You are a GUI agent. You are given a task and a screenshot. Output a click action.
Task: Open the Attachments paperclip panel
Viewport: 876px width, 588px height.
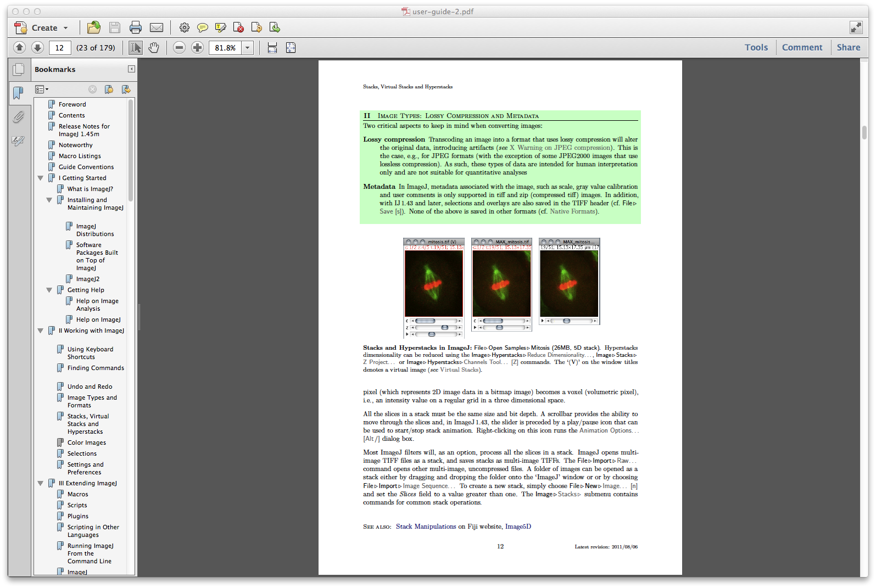[18, 117]
